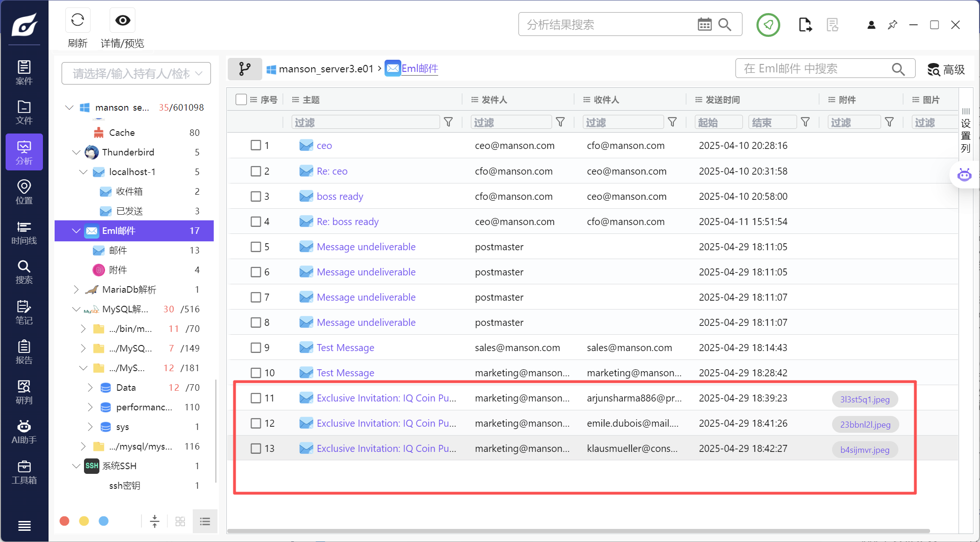980x542 pixels.
Task: Expand the MariaDb解析 tree node
Action: point(76,289)
